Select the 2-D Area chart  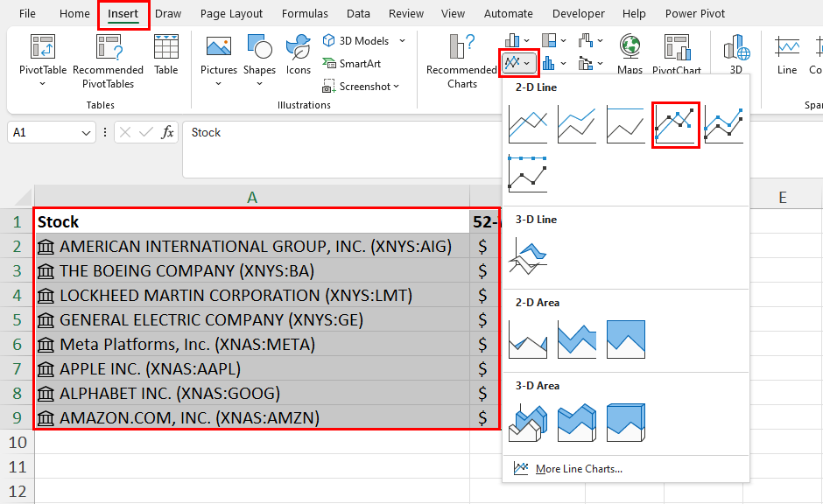click(528, 339)
